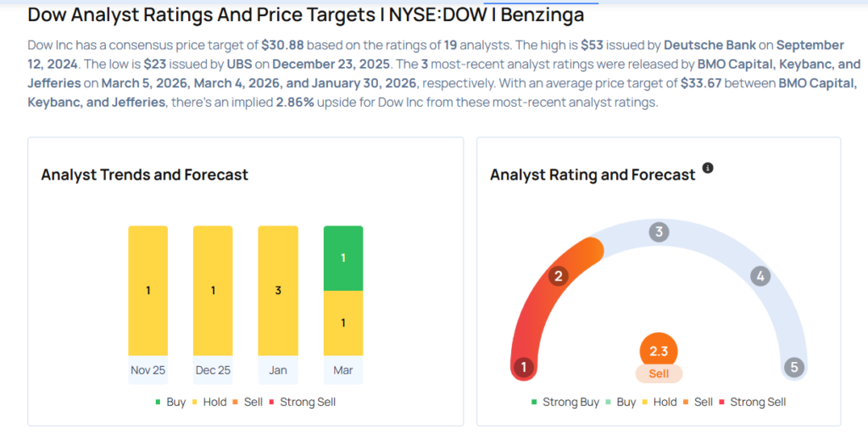Toggle Strong Buy legend in the rating gauge
This screenshot has height=434, width=868.
tap(565, 402)
